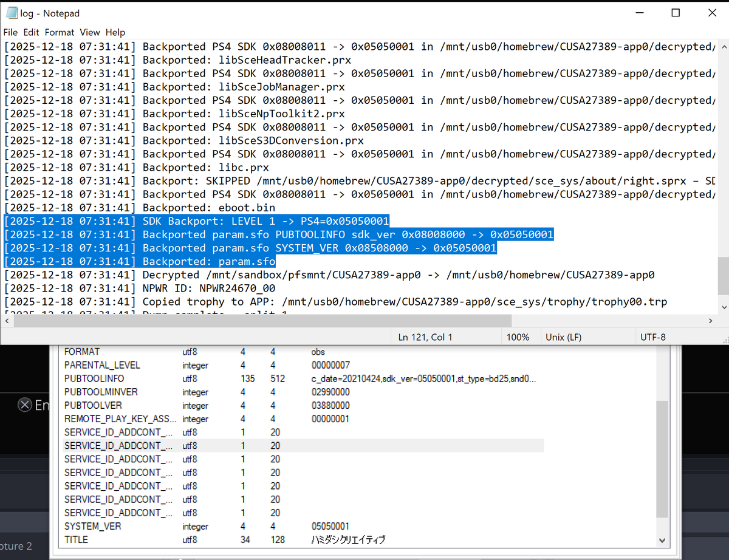Click the circled X icon behind the SFO window
Screen dimensions: 729x560
click(24, 405)
